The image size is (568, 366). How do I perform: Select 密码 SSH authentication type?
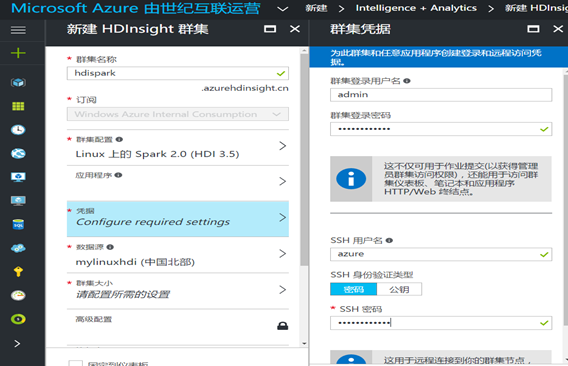(x=354, y=289)
